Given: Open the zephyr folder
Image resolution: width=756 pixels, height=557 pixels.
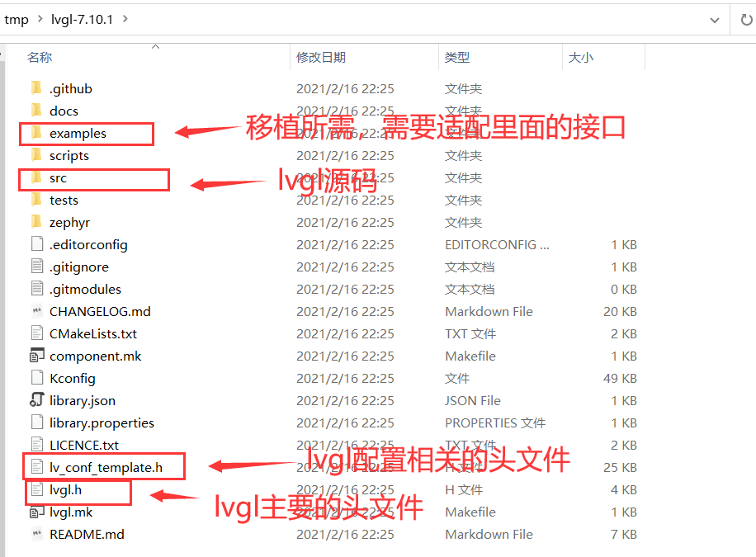Looking at the screenshot, I should tap(36, 222).
